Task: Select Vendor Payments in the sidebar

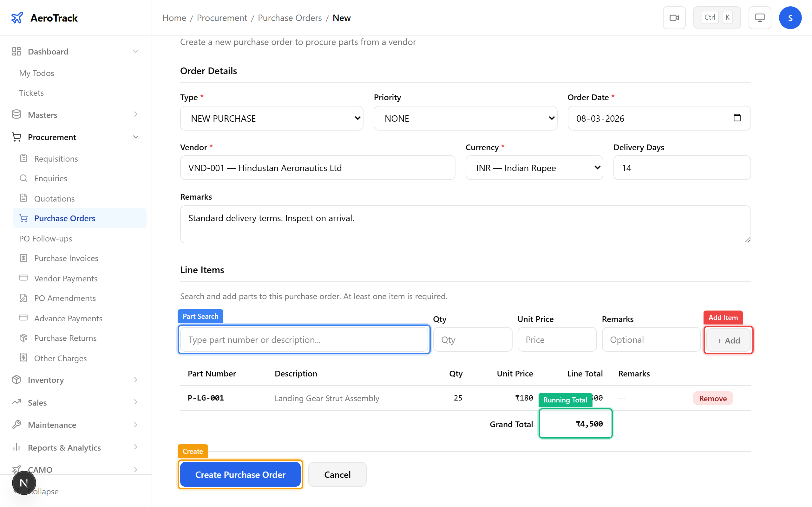Action: point(65,278)
